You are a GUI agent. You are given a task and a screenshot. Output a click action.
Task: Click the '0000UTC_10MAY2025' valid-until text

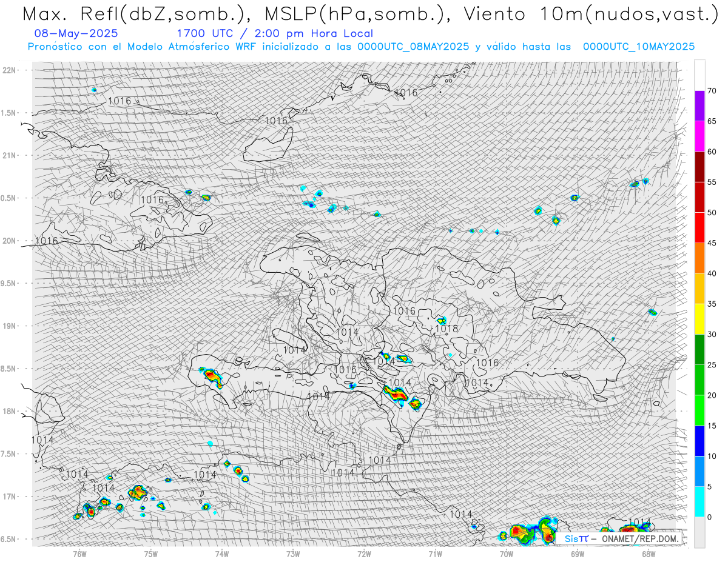coord(639,47)
